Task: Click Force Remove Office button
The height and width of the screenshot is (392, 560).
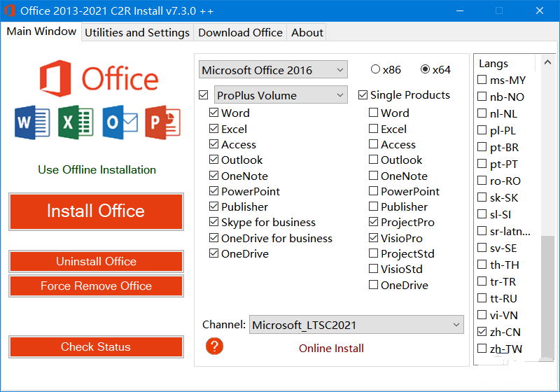Action: [96, 286]
